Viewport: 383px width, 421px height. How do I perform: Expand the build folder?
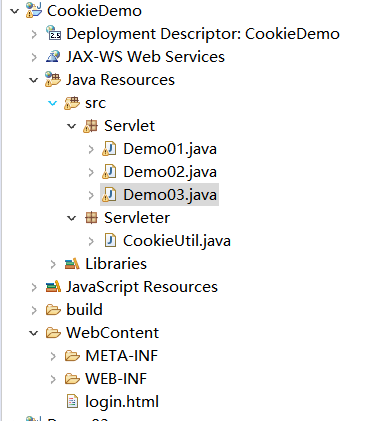point(34,310)
